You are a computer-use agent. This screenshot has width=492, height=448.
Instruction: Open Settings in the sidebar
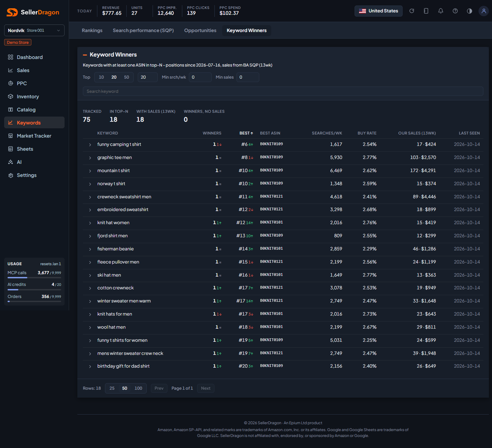click(x=34, y=175)
